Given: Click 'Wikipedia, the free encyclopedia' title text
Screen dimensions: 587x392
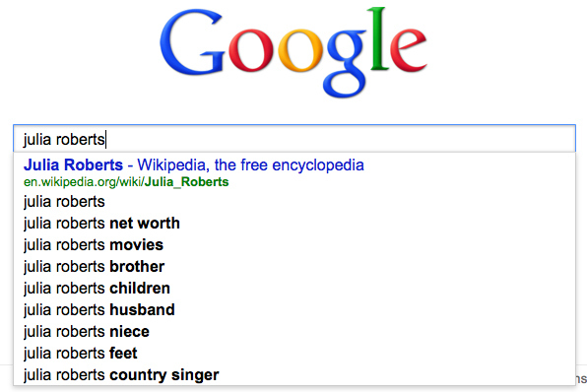Looking at the screenshot, I should coord(250,164).
